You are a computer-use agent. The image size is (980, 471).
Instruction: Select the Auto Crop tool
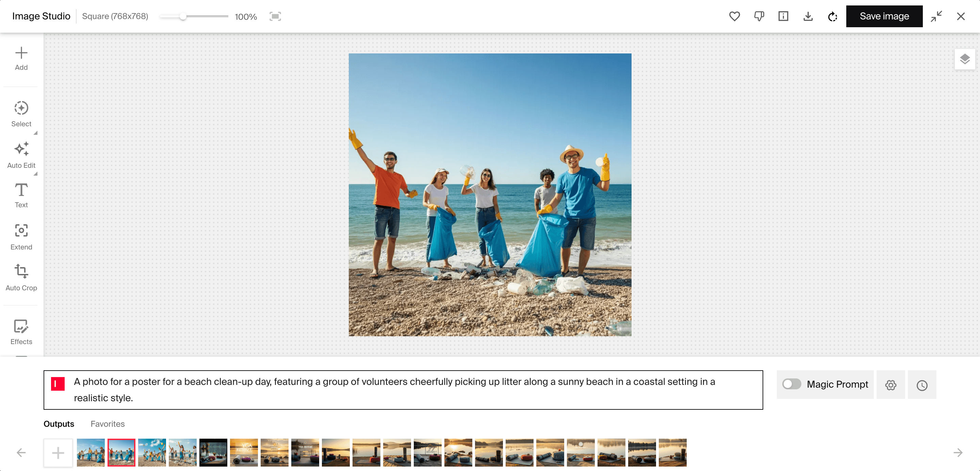tap(21, 278)
